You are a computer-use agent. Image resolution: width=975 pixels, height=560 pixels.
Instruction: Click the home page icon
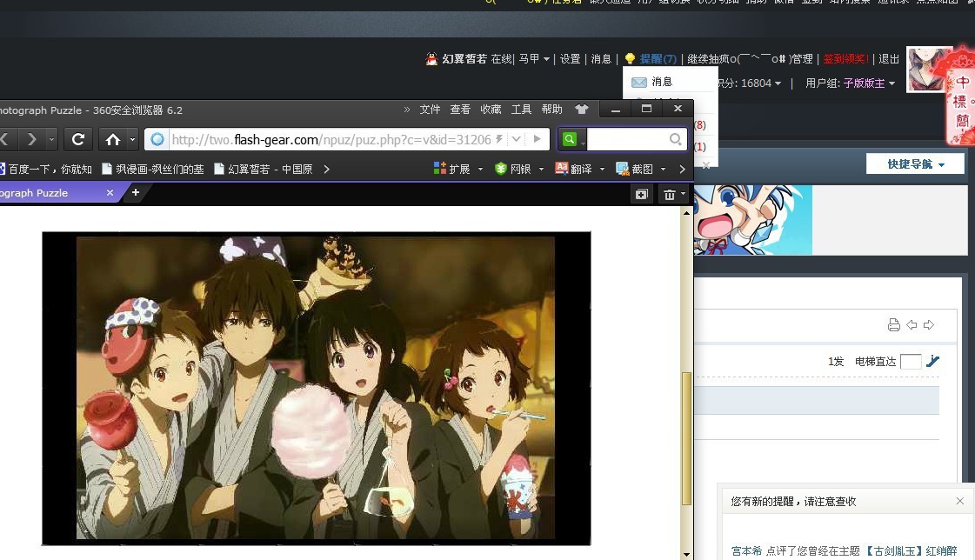click(x=112, y=139)
